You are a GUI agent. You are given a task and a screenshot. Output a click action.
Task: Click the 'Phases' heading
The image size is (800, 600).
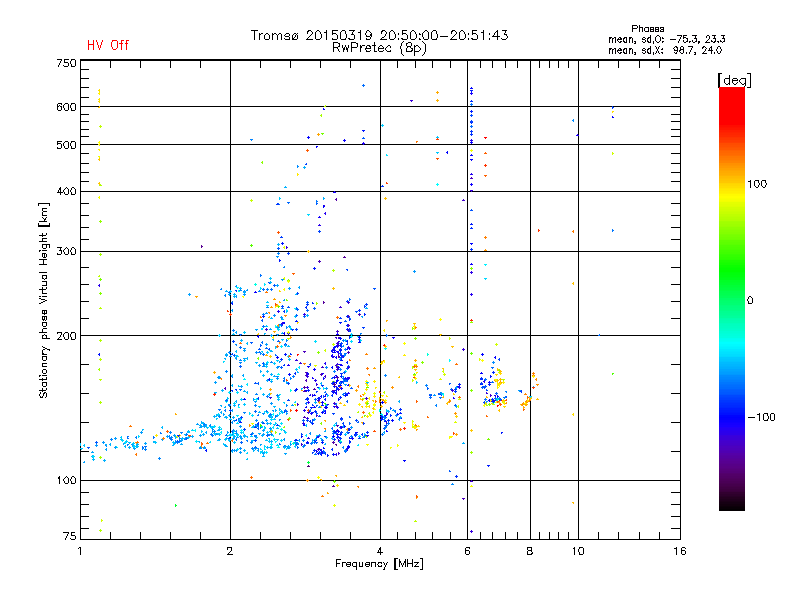pos(647,29)
